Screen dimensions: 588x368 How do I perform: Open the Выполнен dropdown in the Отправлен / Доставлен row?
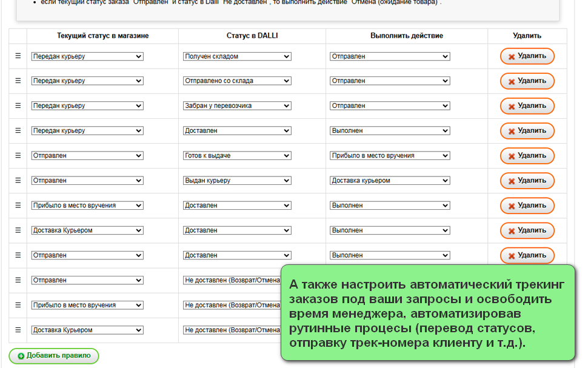[x=390, y=255]
